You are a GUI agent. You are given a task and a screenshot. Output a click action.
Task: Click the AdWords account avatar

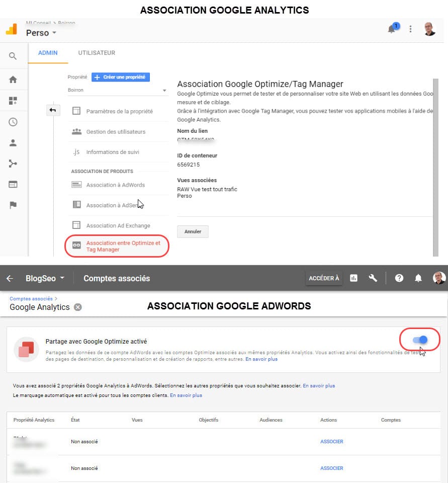coord(439,278)
